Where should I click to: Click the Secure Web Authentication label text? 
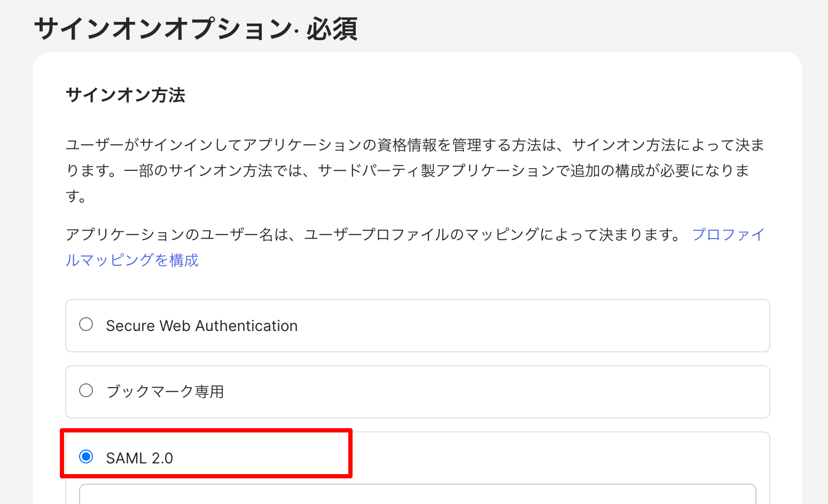201,326
